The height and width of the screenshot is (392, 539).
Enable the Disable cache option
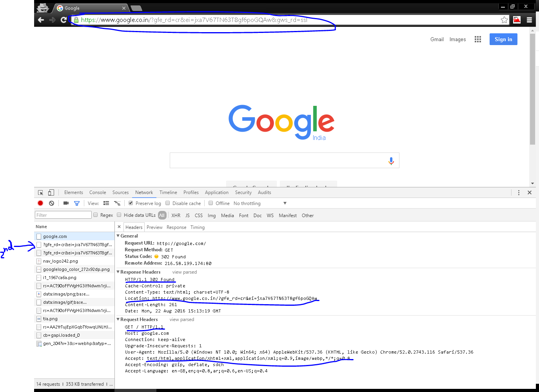pos(167,203)
